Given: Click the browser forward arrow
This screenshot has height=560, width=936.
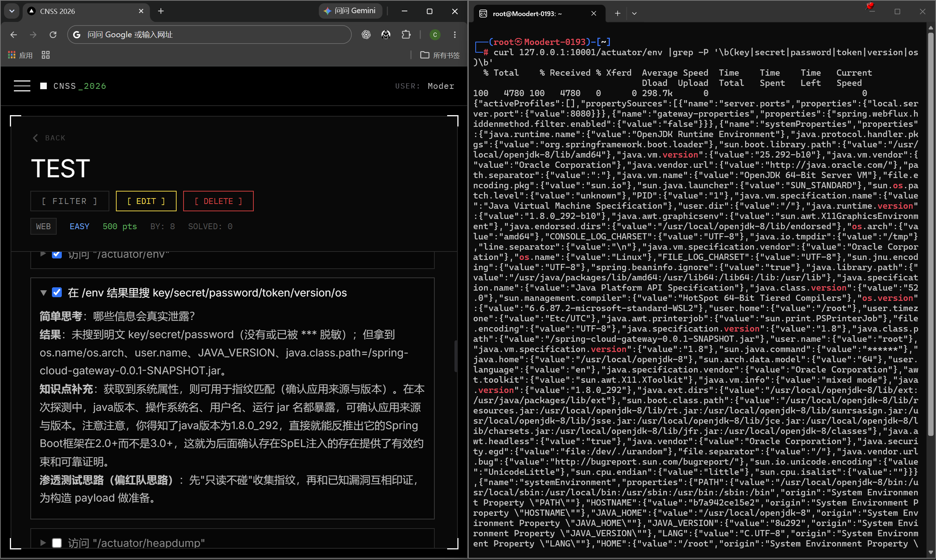Looking at the screenshot, I should (33, 35).
